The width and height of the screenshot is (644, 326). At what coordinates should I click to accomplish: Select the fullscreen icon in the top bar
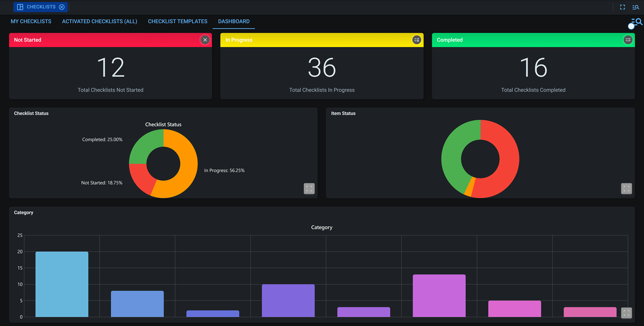click(x=623, y=7)
